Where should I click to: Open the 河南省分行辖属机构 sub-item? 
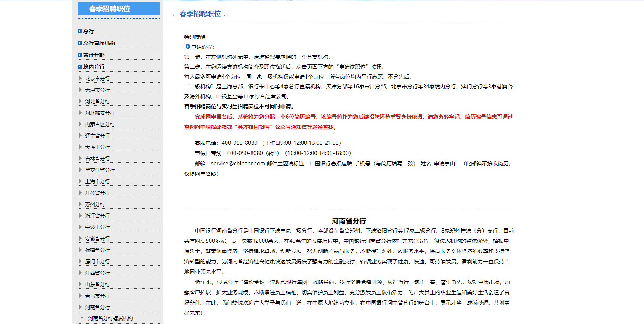point(111,318)
